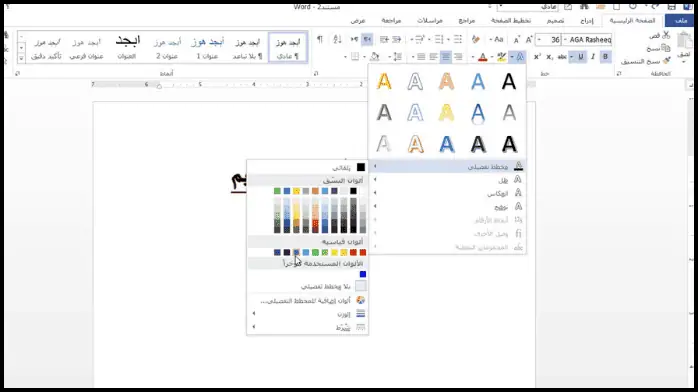Toggle Bold formatting button
This screenshot has width=698, height=392.
pos(605,57)
